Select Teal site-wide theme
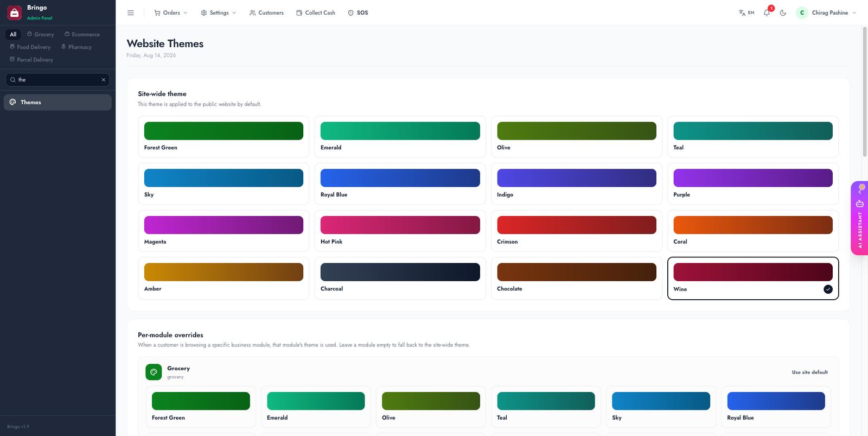 753,137
